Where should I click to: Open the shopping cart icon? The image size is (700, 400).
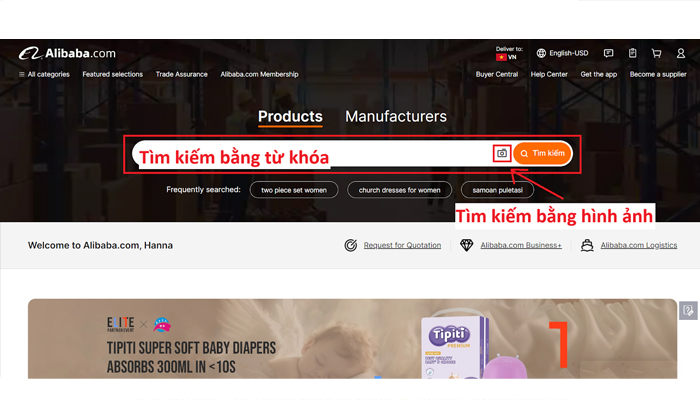[x=656, y=53]
